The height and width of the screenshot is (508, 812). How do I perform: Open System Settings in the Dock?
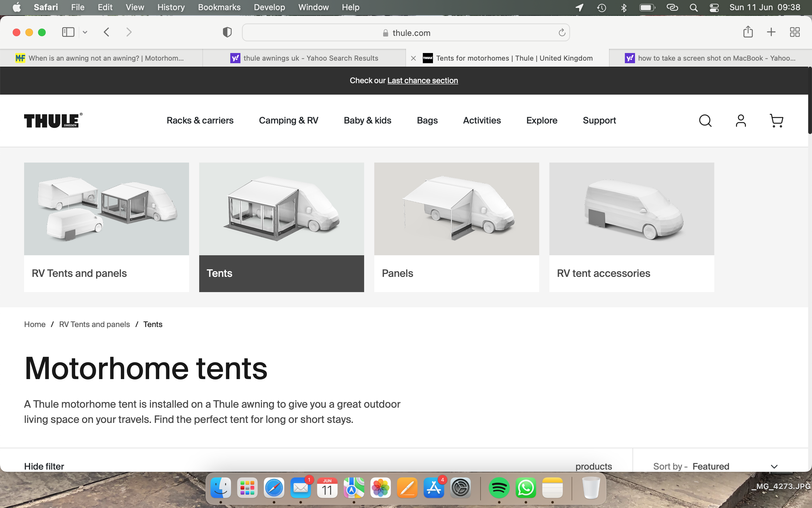tap(461, 488)
